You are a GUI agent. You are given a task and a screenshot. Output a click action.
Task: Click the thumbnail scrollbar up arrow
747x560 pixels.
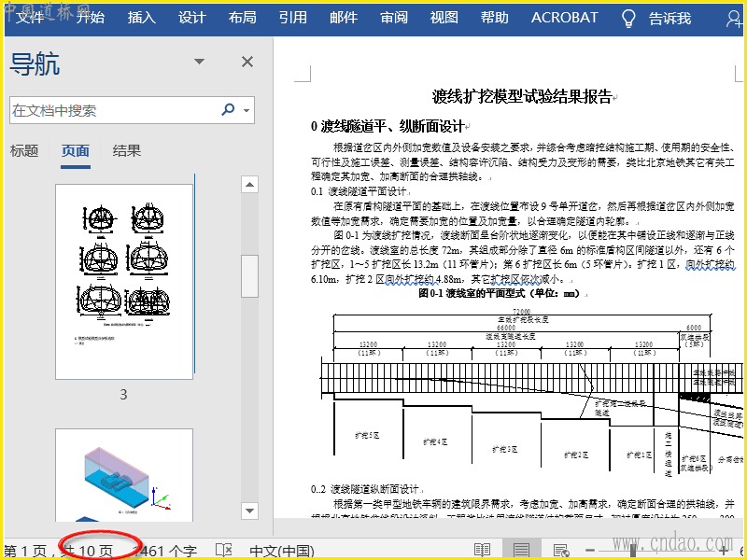[249, 184]
